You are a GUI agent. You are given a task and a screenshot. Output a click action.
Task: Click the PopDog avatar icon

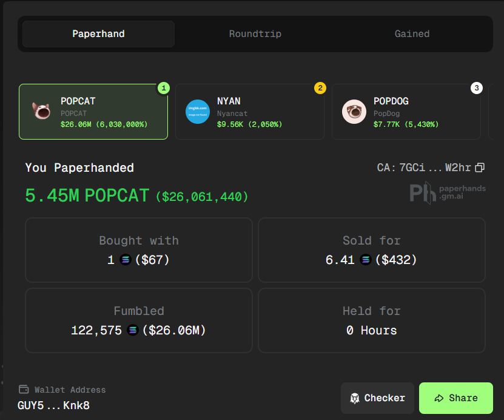[x=354, y=112]
